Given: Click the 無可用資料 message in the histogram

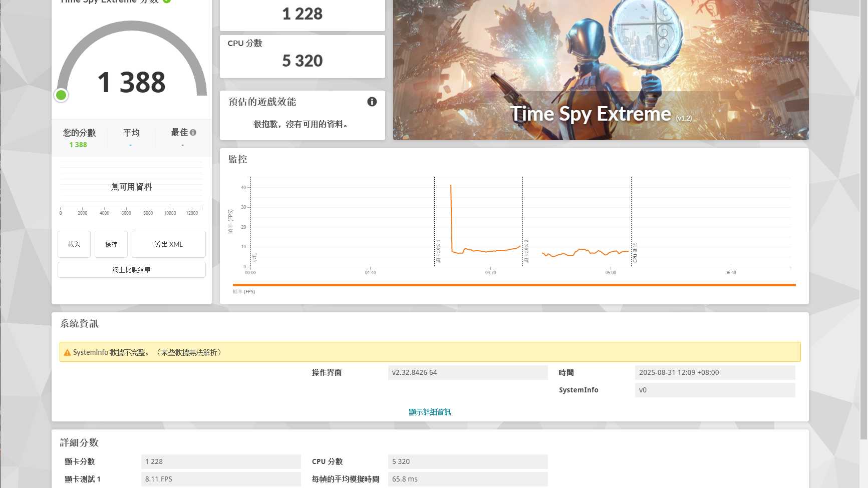Looking at the screenshot, I should [x=131, y=187].
